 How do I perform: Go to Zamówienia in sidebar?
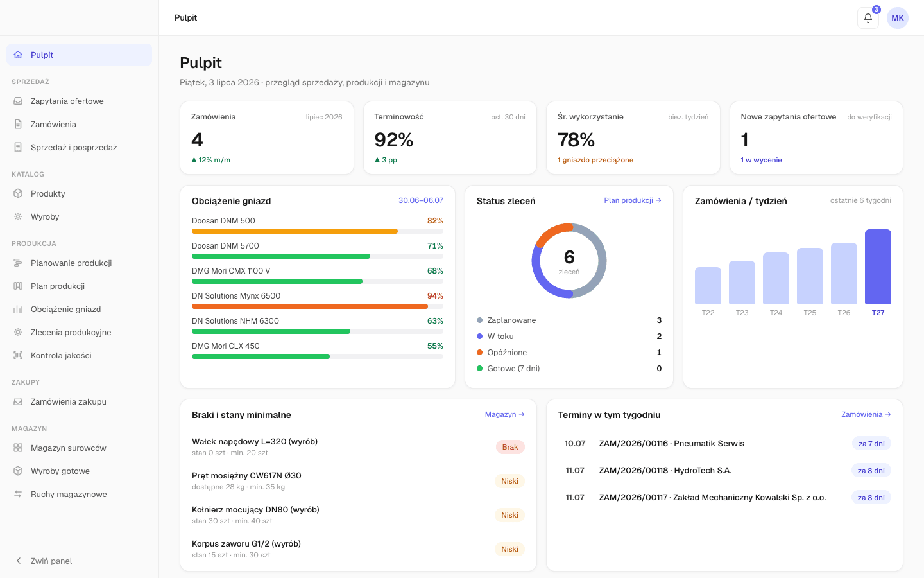coord(79,124)
